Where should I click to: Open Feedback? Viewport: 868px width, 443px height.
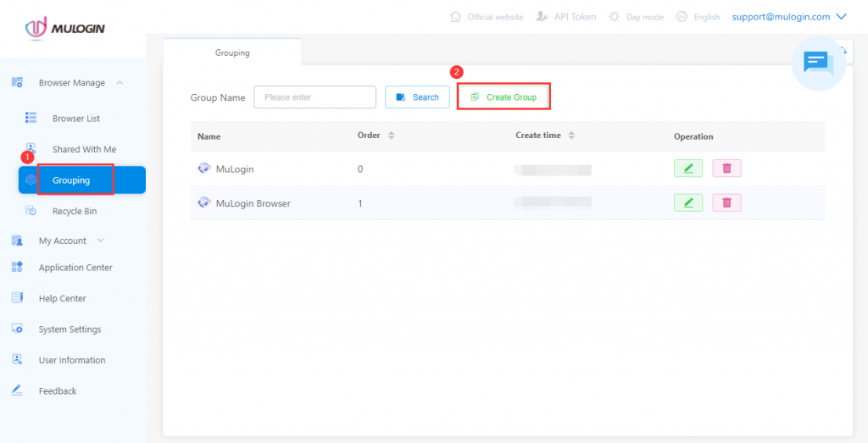tap(58, 391)
